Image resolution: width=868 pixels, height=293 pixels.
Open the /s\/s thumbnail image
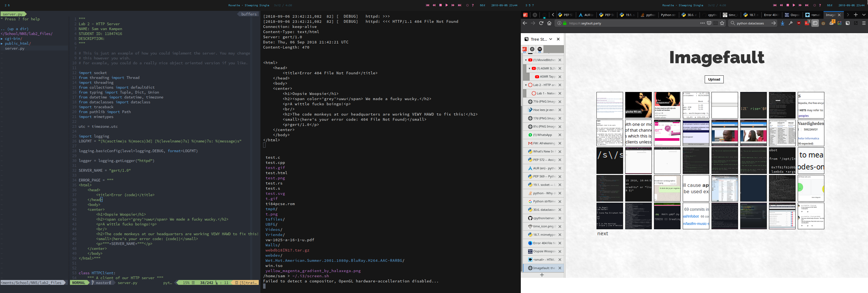point(609,161)
